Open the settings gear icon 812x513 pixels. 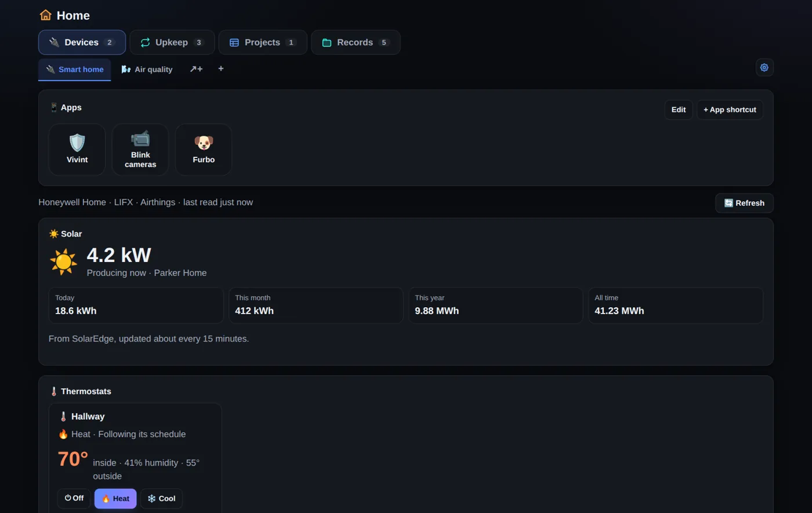[x=764, y=67]
